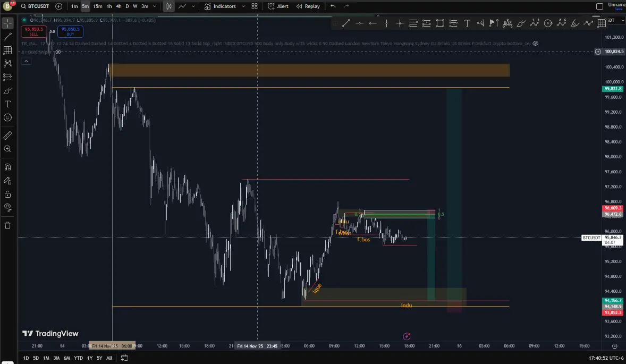Expand the Indicators favorites dropdown
626x364 pixels.
243,6
